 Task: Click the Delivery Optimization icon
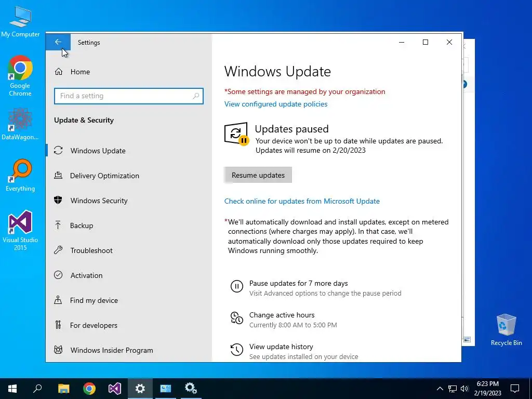point(58,175)
